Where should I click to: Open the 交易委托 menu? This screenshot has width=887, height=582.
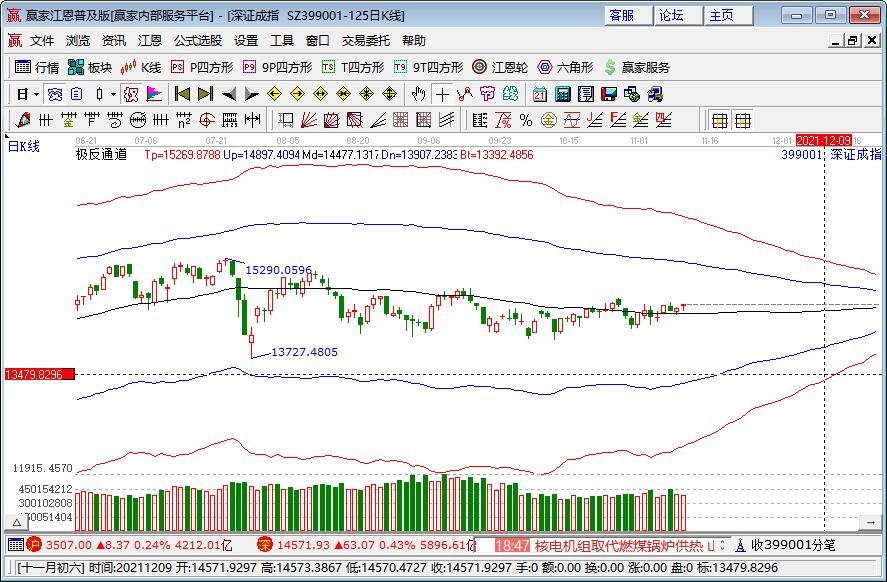(x=365, y=41)
